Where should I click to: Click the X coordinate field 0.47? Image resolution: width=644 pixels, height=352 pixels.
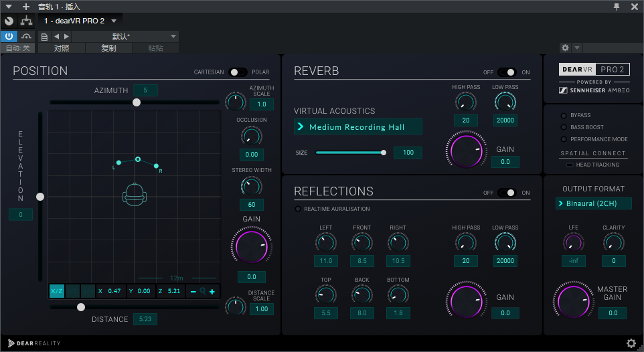(x=111, y=291)
